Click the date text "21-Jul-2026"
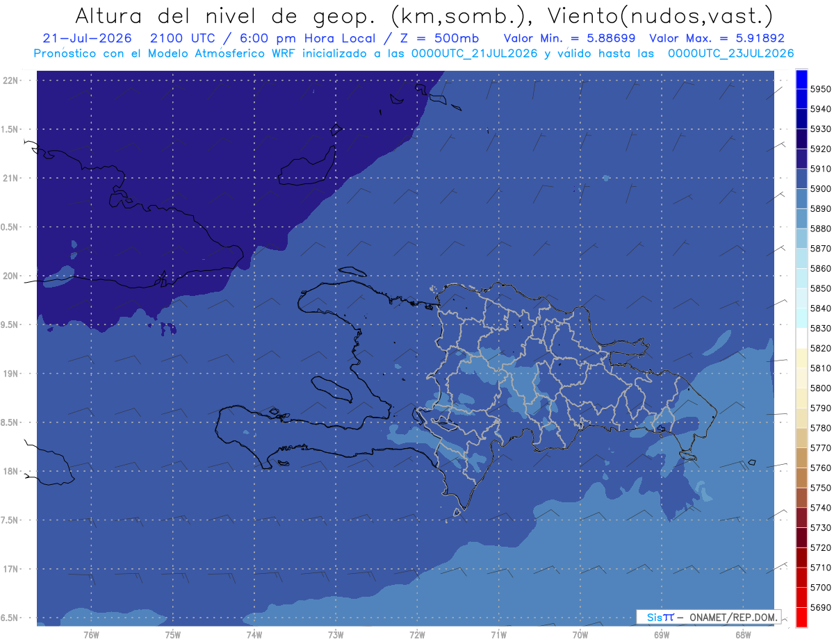 [87, 38]
